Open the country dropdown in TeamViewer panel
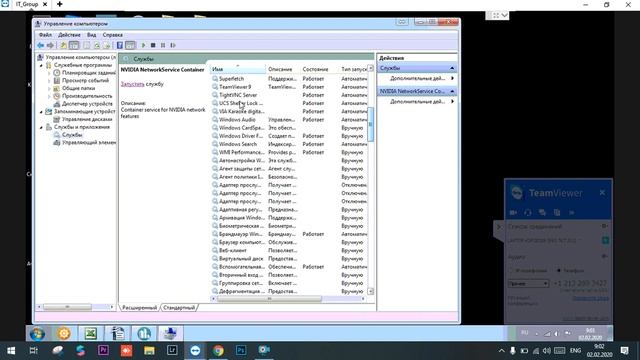Viewport: 640px width, 360px height. (x=528, y=283)
